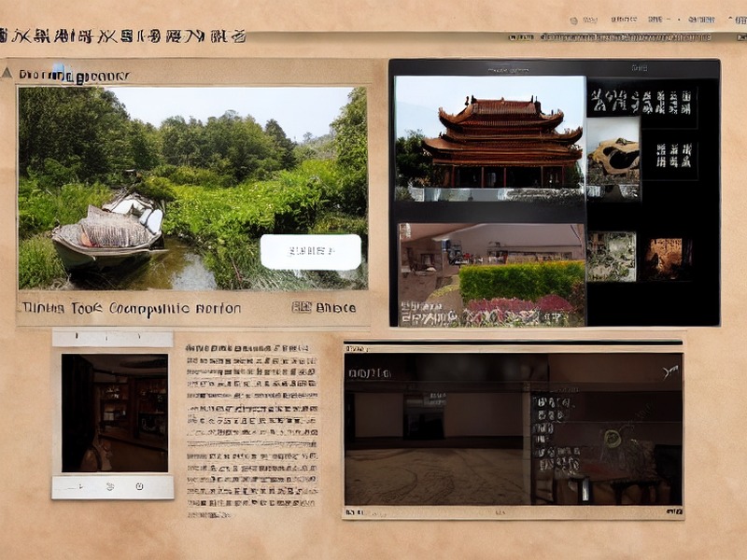Click the long text field in top strip
Viewport: 747px width, 560px height.
[626, 37]
